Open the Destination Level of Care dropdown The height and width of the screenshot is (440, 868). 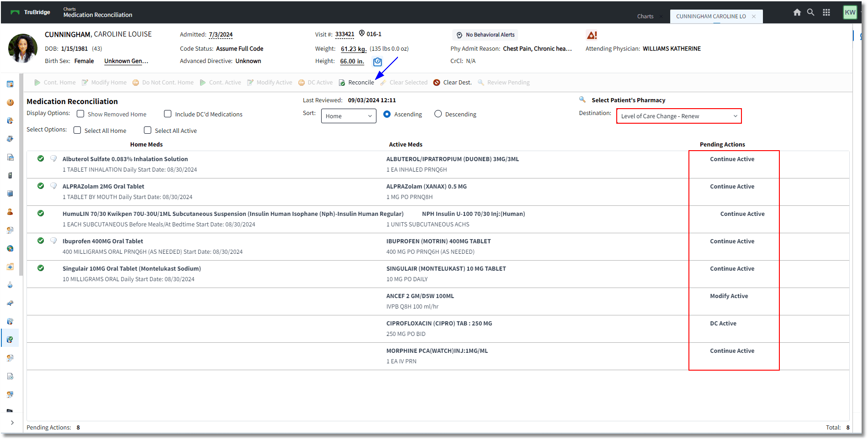pos(679,116)
